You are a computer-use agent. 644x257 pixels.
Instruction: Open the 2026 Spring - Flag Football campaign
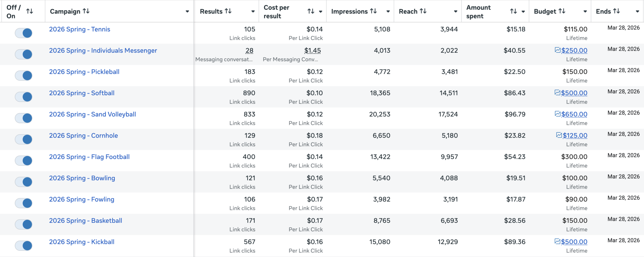coord(89,157)
